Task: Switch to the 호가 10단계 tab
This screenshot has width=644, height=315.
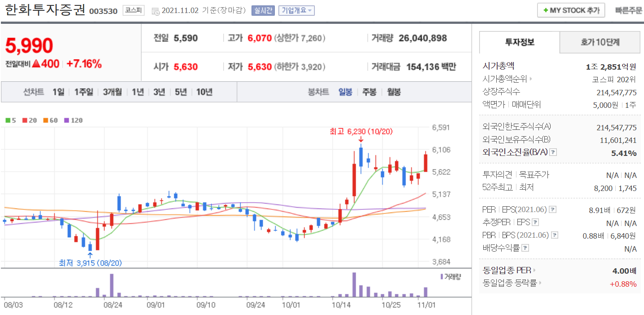Action: click(x=600, y=43)
